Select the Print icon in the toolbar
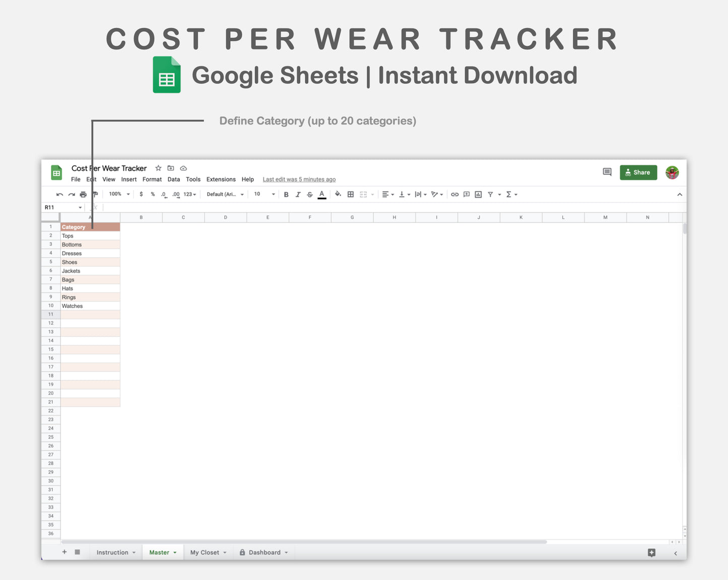Viewport: 728px width, 580px height. pyautogui.click(x=83, y=194)
